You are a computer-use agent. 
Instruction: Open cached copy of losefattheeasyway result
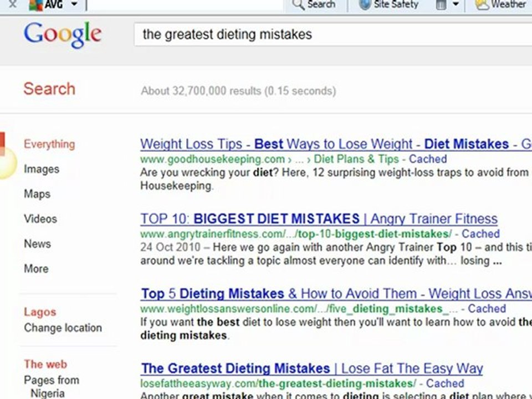click(x=445, y=383)
